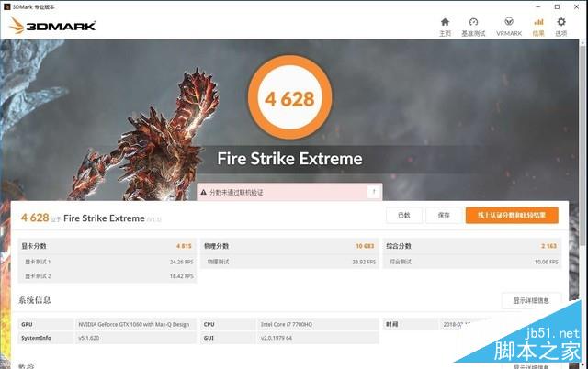Open the Options (选项) gear tab
This screenshot has width=588, height=369.
click(x=561, y=27)
